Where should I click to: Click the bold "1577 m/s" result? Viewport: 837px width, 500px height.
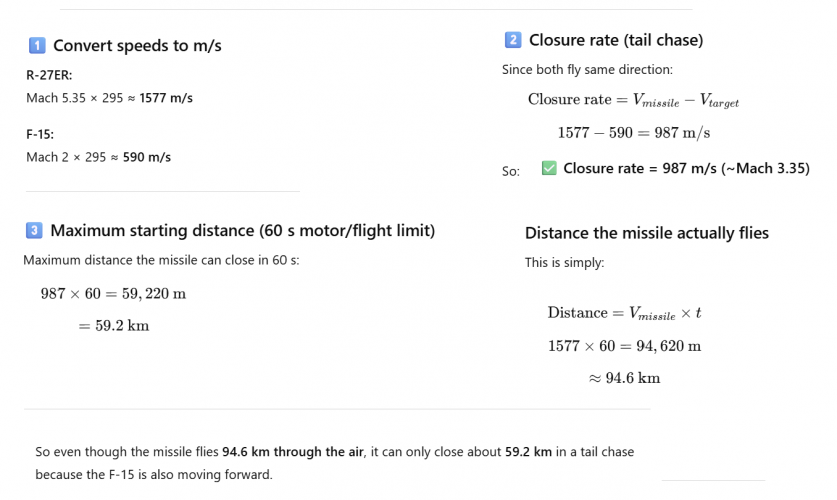pos(167,98)
